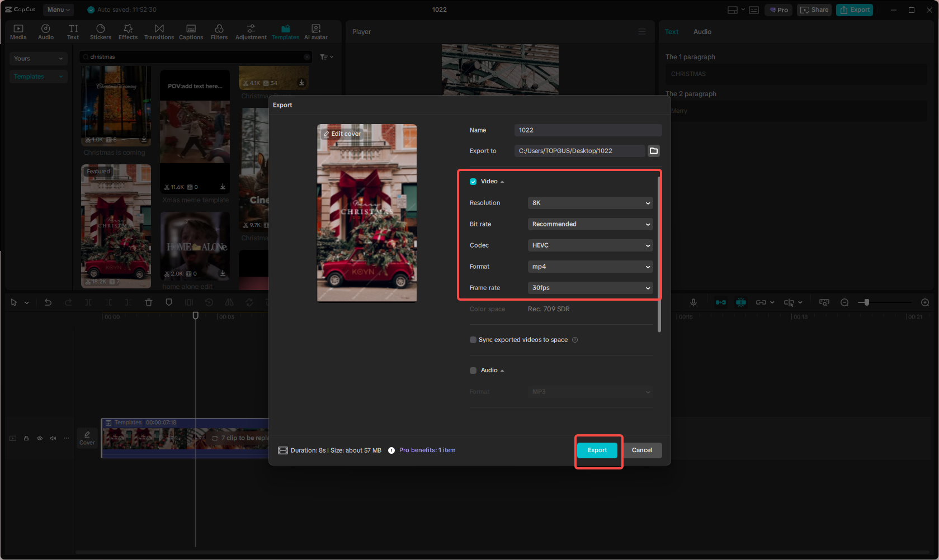The image size is (939, 560).
Task: Click the Undo icon above the timeline
Action: point(48,302)
